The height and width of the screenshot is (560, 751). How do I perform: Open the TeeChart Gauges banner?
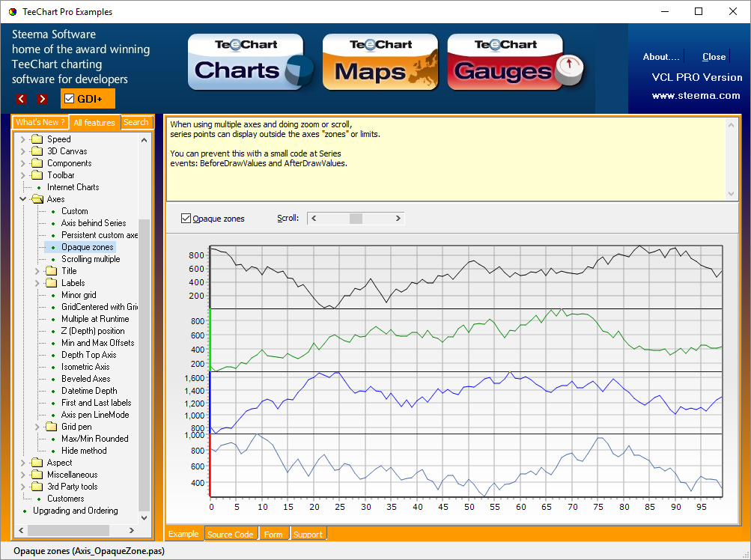(x=514, y=62)
